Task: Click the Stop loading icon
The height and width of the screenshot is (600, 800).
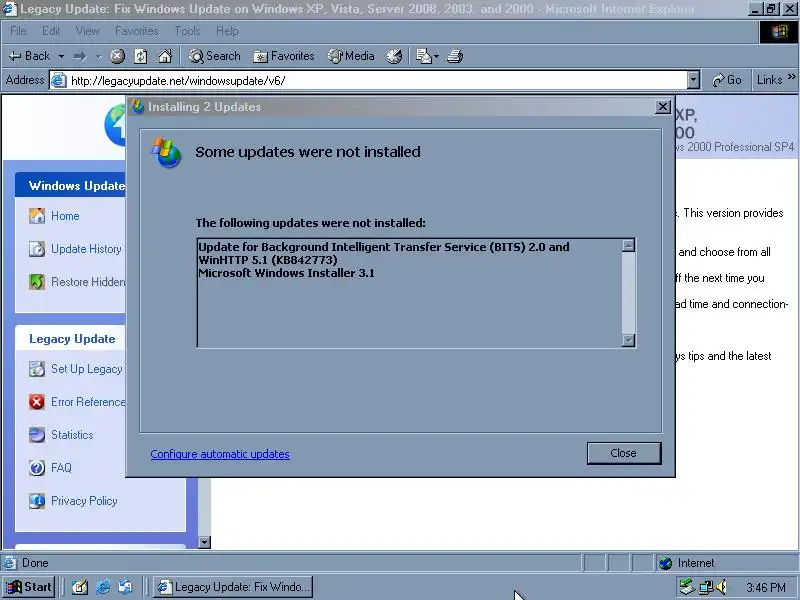Action: 117,56
